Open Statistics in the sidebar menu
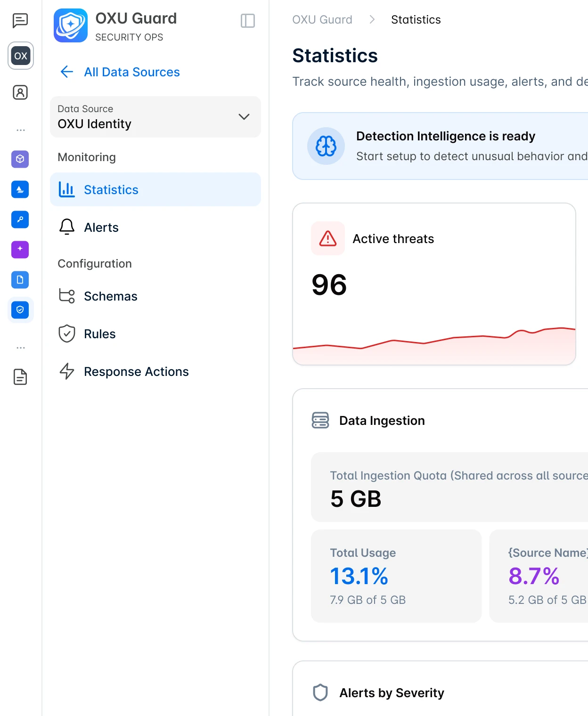This screenshot has width=588, height=716. (155, 189)
